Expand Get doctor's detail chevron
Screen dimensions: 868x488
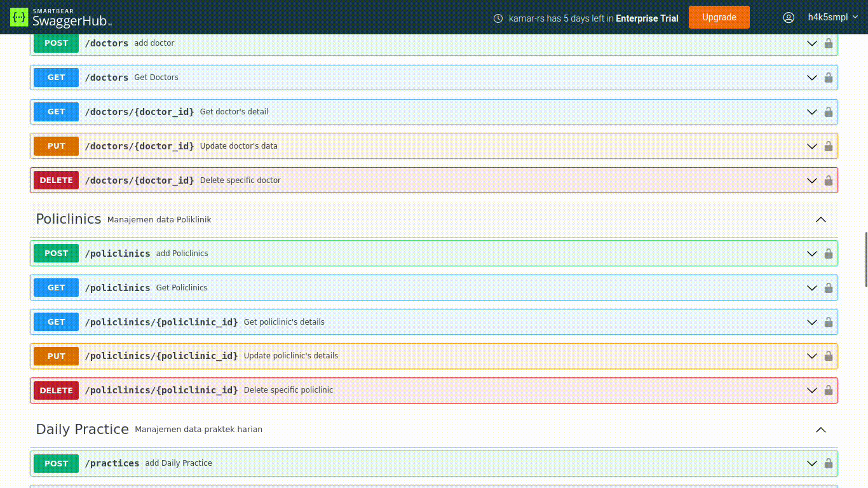pos(811,112)
